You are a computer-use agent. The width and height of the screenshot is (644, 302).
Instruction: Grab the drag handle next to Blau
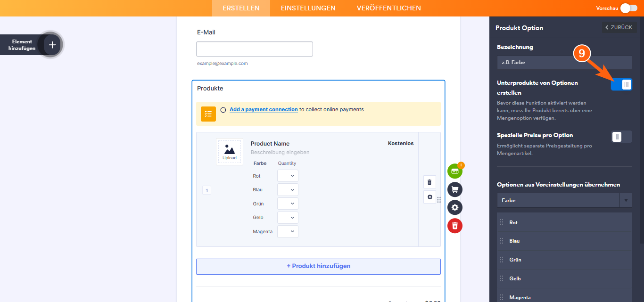[502, 241]
